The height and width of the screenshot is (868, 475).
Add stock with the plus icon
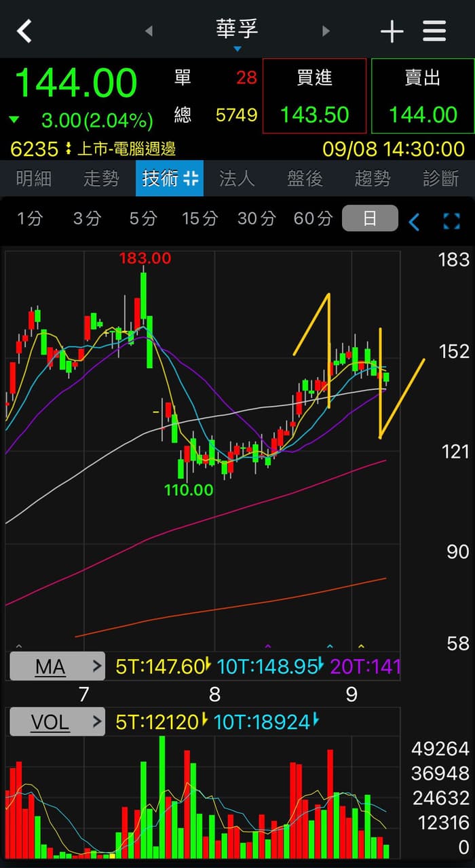392,31
